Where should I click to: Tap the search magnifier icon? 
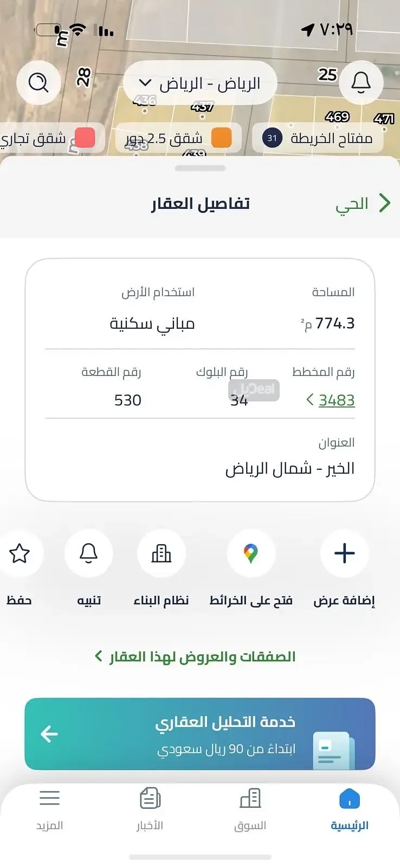pos(38,82)
